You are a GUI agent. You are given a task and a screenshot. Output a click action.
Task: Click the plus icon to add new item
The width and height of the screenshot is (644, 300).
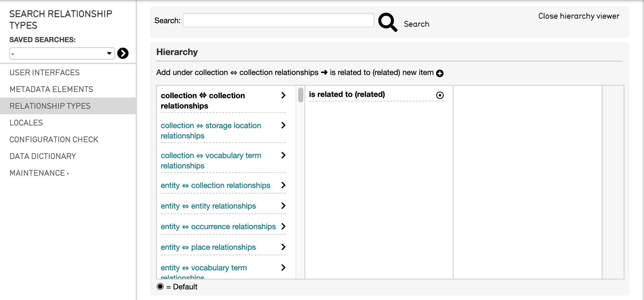[440, 73]
